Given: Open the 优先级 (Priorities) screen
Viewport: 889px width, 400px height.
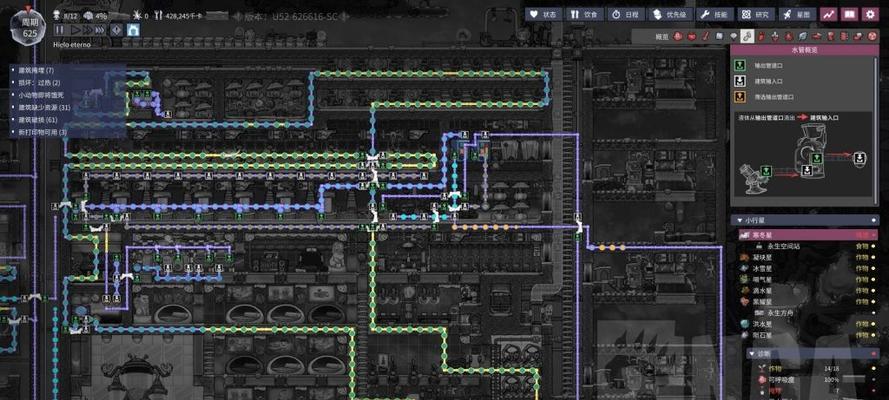Looking at the screenshot, I should (x=670, y=15).
